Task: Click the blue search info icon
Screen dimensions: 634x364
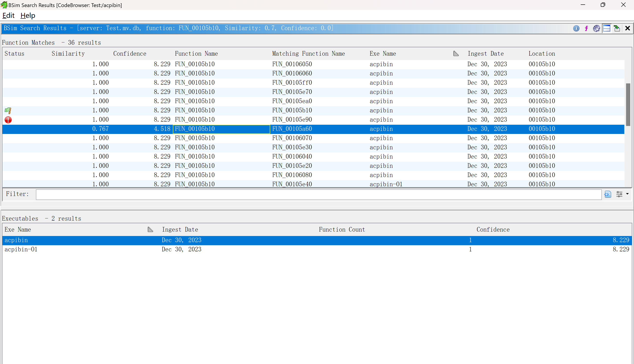Action: coord(576,28)
